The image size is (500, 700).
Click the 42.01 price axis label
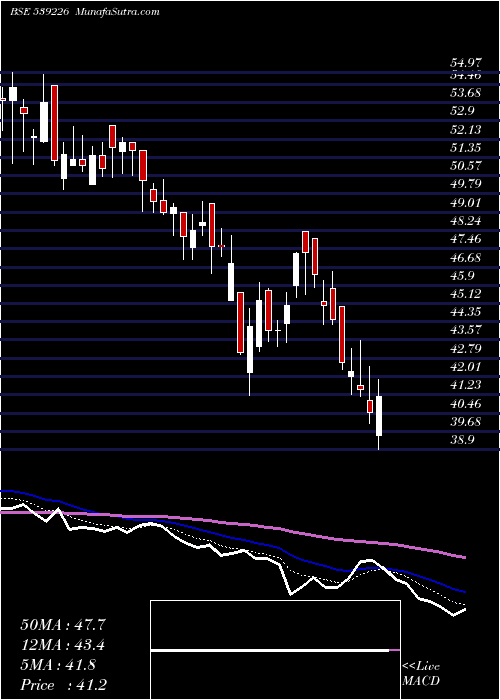(466, 367)
